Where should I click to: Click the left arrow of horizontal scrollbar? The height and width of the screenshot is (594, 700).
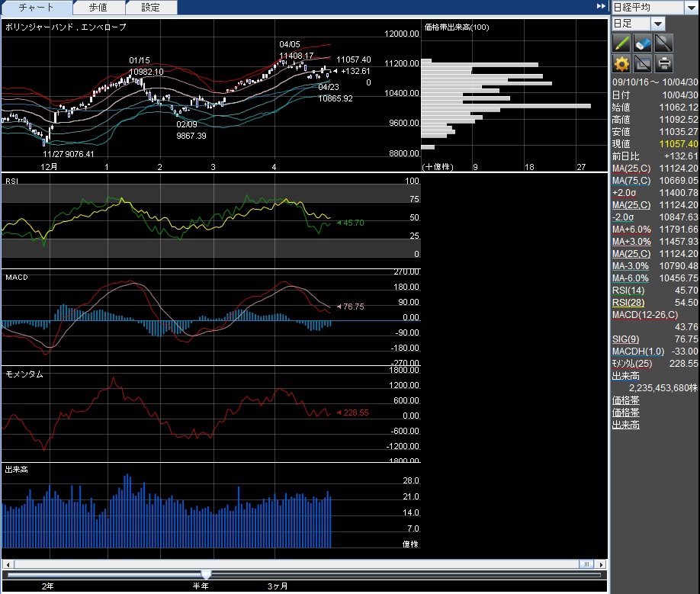(7, 564)
